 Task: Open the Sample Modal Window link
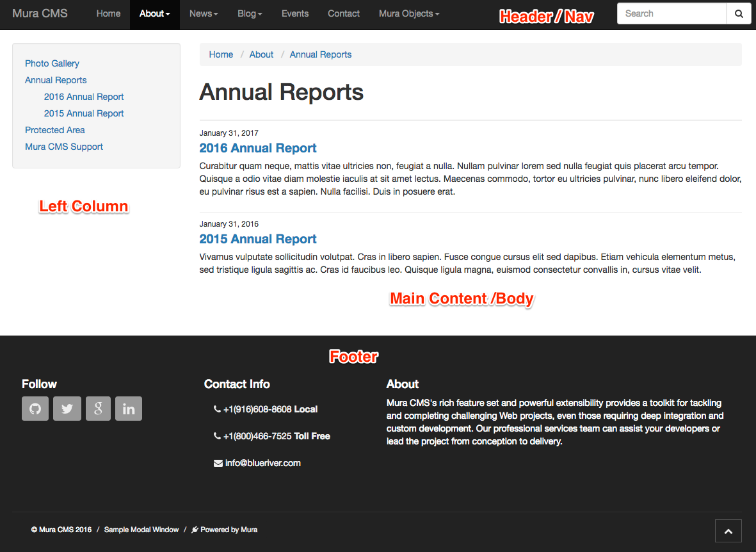141,530
